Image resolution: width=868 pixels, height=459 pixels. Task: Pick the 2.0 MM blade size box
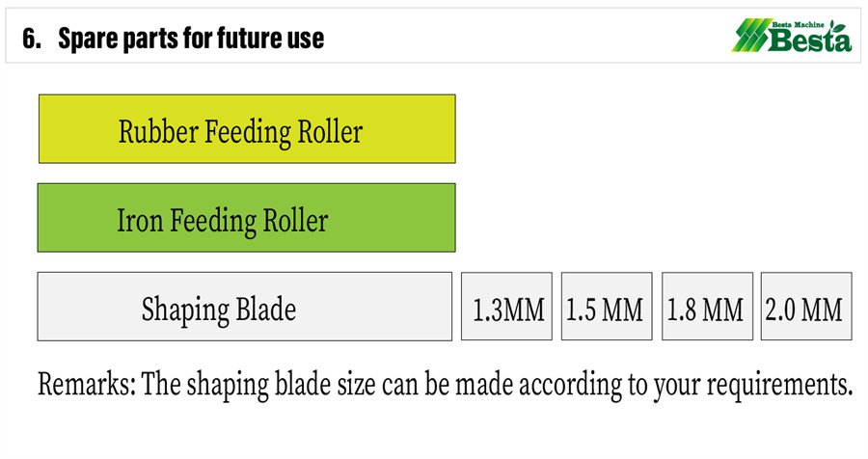pos(806,307)
